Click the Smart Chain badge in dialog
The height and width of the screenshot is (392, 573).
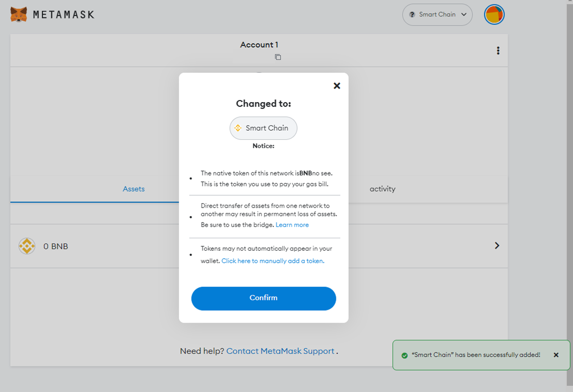263,128
